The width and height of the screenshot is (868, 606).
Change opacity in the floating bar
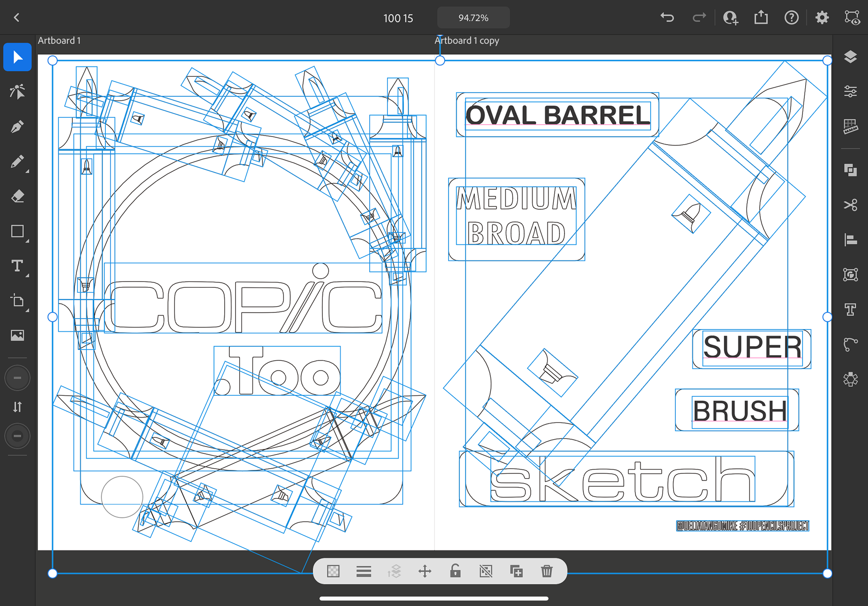pyautogui.click(x=333, y=571)
